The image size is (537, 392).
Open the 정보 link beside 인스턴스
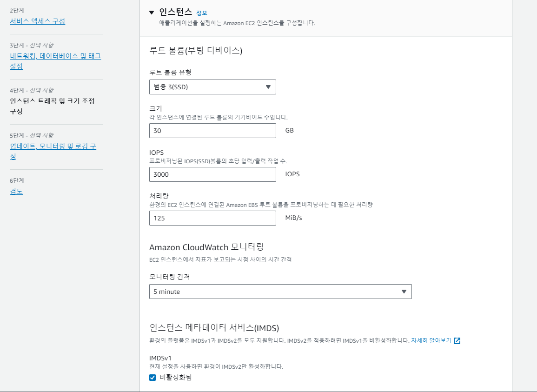click(201, 13)
